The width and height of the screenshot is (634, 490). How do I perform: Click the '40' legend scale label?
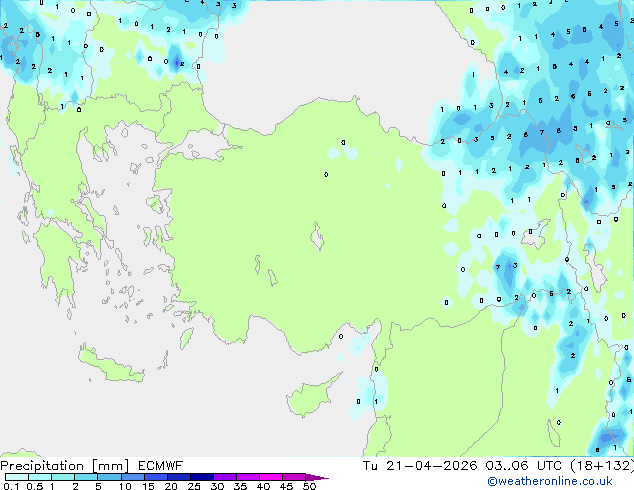pyautogui.click(x=263, y=486)
